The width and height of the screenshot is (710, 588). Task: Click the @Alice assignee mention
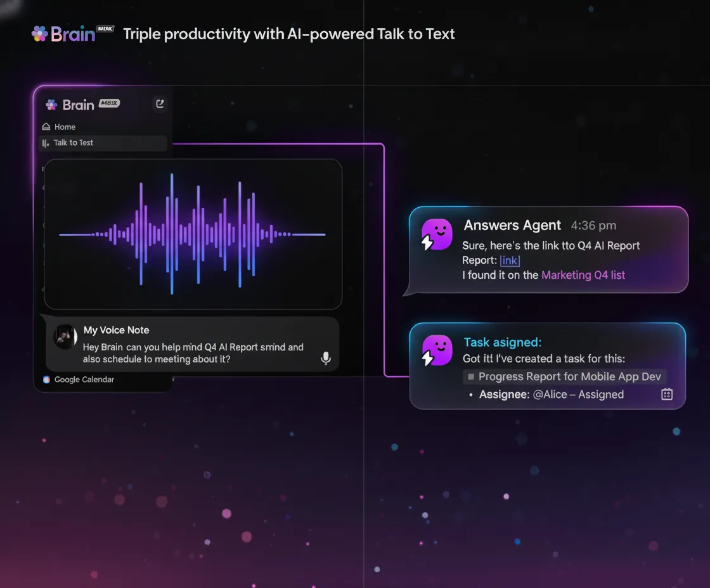[x=550, y=394]
